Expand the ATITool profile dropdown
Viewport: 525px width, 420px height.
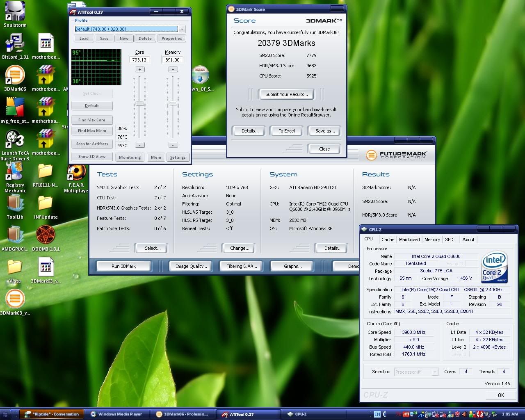182,29
